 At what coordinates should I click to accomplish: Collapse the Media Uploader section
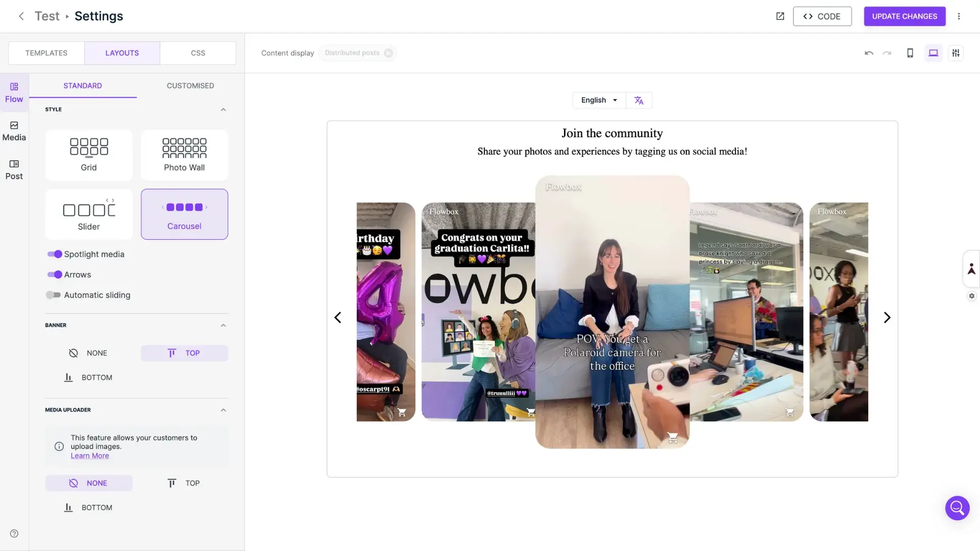pyautogui.click(x=223, y=410)
